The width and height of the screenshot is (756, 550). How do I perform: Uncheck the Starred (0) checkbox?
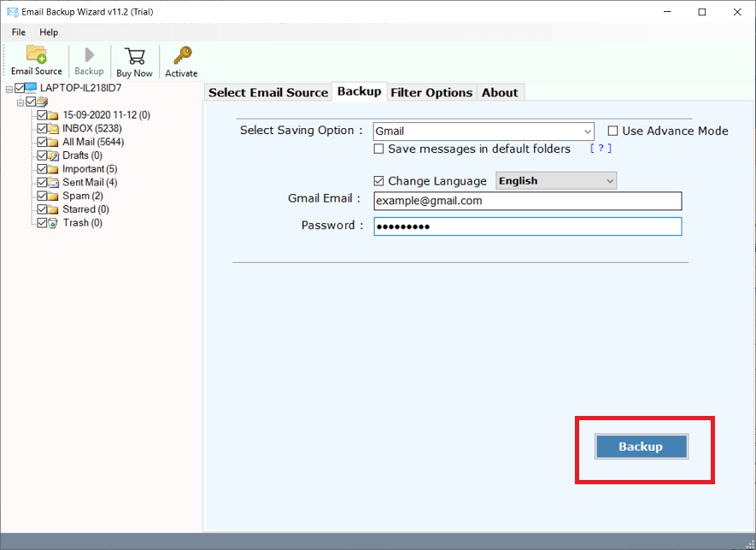click(42, 209)
